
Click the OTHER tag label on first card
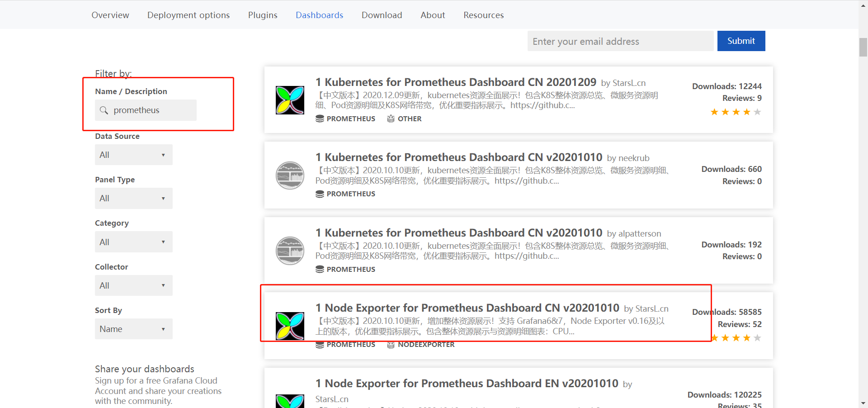point(410,119)
